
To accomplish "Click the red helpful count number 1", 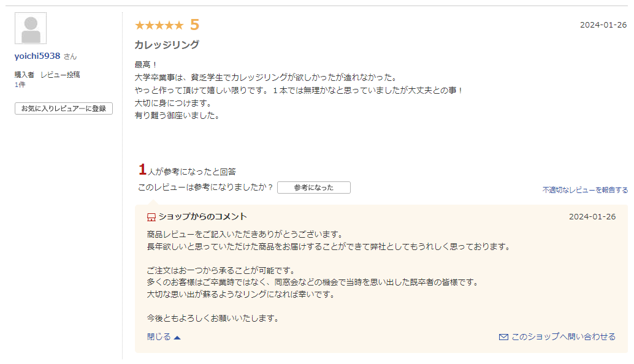I will [x=142, y=170].
